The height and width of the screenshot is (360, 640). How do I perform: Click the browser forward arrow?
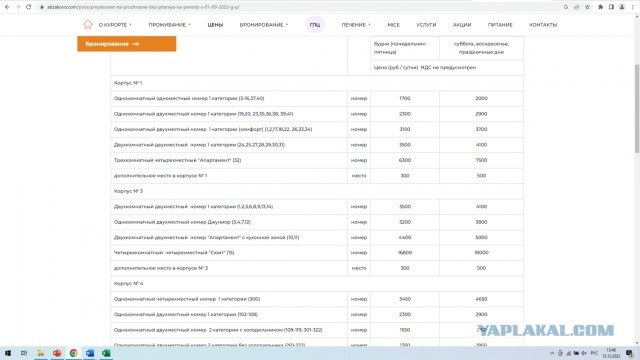click(18, 7)
